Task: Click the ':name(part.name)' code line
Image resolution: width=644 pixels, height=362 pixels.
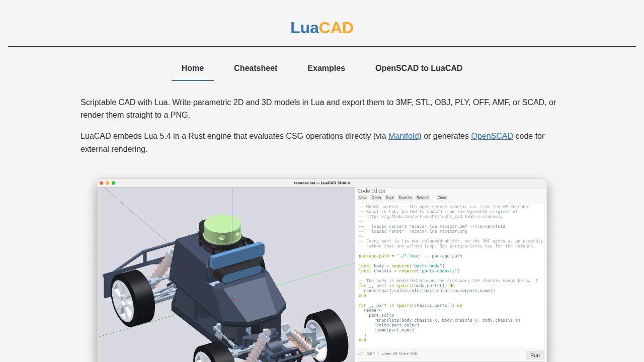Action: 394,330
